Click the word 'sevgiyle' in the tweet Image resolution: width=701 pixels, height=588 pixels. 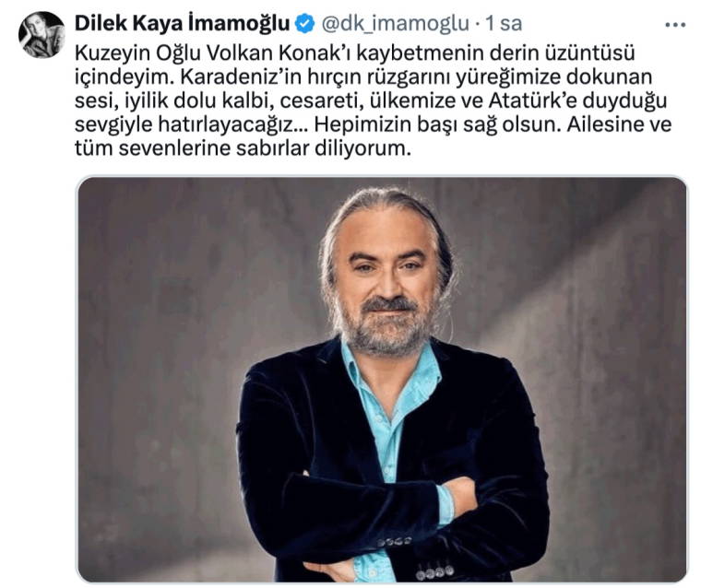(x=113, y=125)
